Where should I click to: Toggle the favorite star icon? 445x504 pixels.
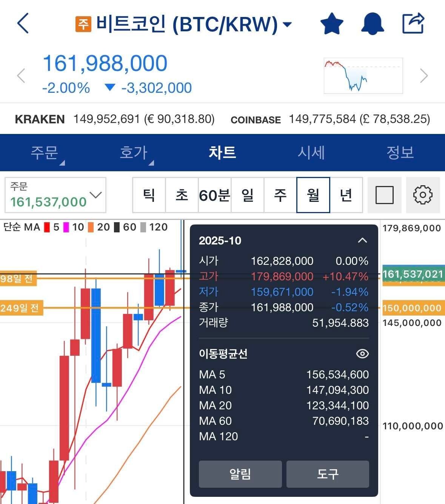(x=331, y=23)
